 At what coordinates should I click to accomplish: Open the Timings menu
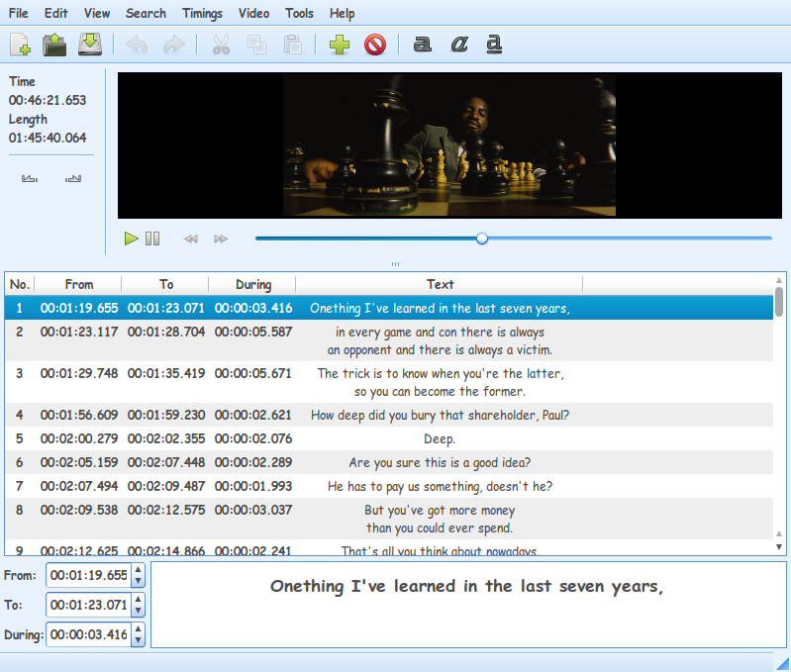coord(202,13)
